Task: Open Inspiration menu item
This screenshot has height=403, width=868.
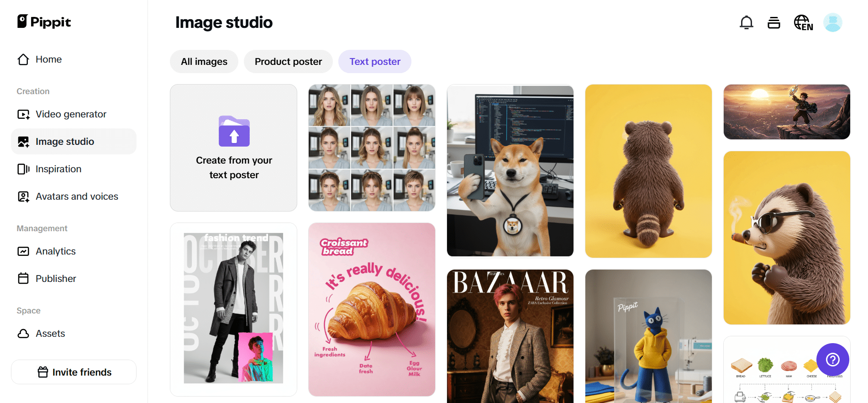Action: pyautogui.click(x=74, y=169)
